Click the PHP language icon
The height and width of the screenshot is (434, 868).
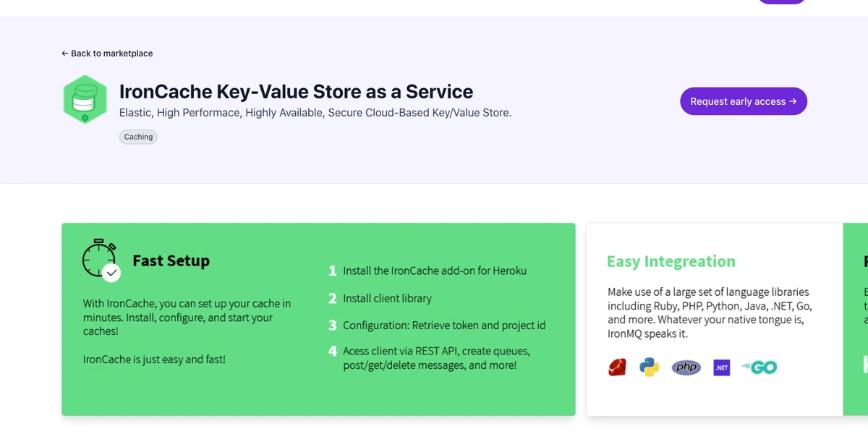(686, 367)
